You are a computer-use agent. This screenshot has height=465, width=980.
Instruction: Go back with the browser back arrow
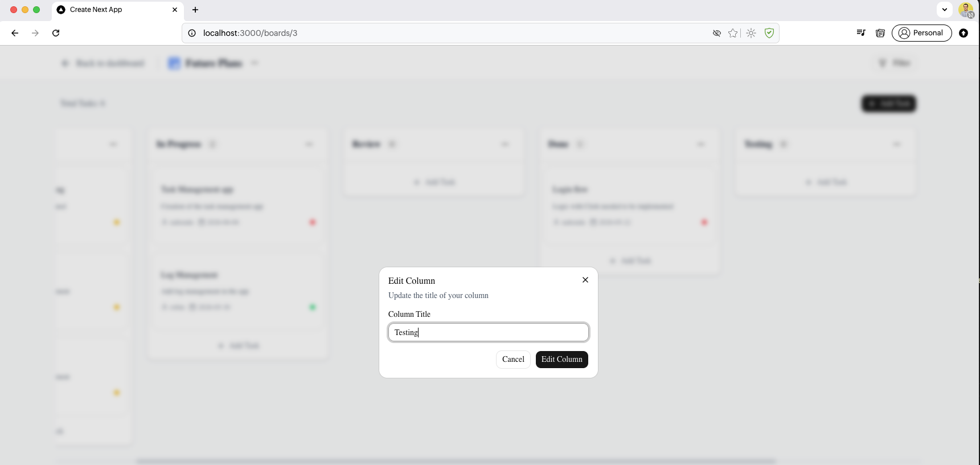pos(15,33)
